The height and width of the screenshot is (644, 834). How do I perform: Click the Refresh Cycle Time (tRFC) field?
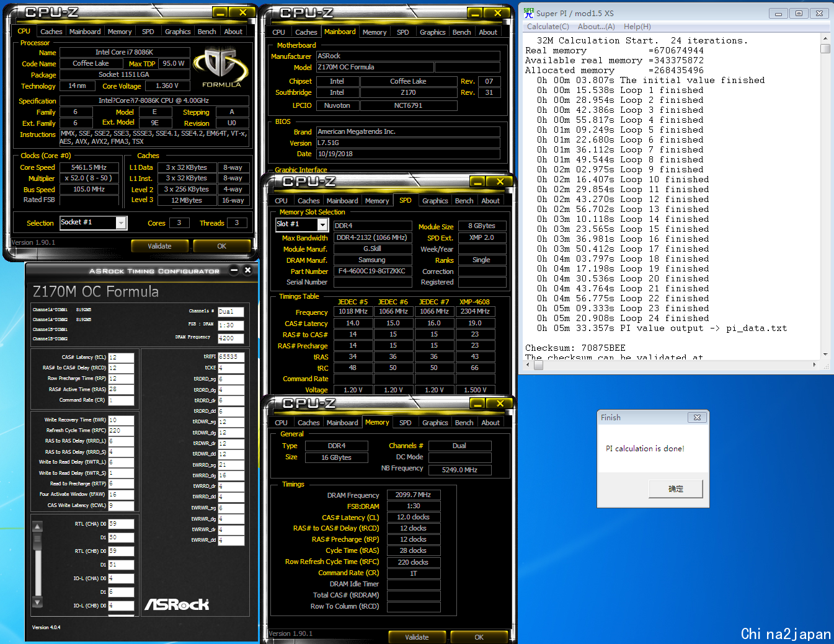pyautogui.click(x=122, y=431)
